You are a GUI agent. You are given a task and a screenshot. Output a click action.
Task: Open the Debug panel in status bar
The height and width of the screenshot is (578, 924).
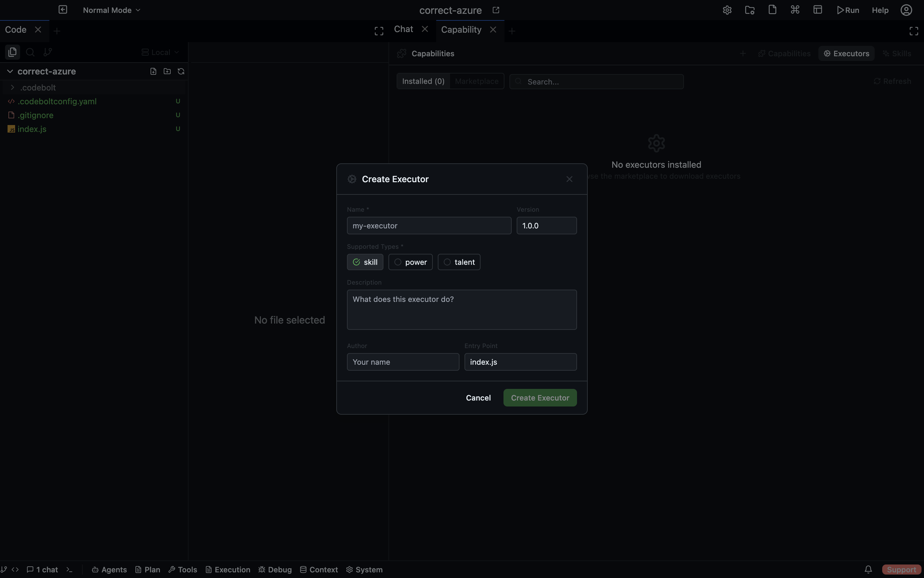coord(275,569)
